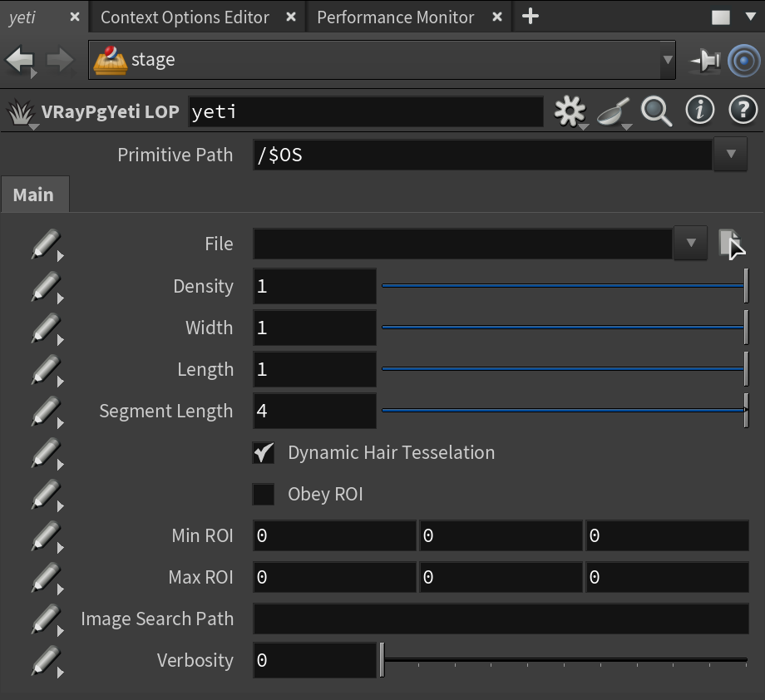765x700 pixels.
Task: Click the Length slider track
Action: pos(565,369)
